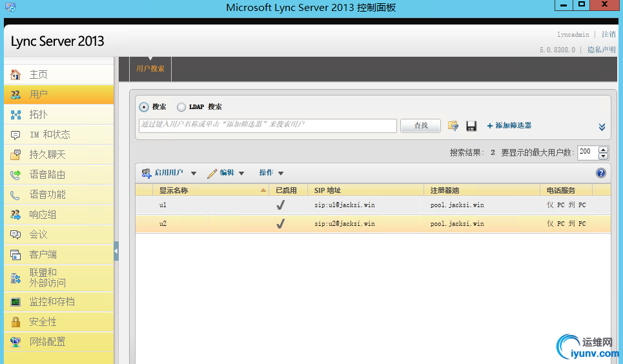Click the enabled checkmark for user u2
Image resolution: width=623 pixels, height=364 pixels.
pyautogui.click(x=280, y=224)
